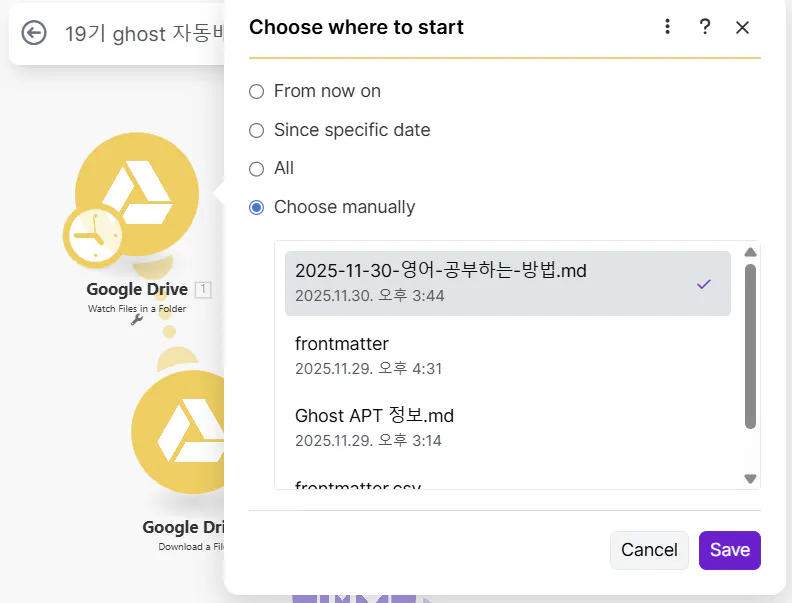The image size is (792, 603).
Task: Click the scenario title 19기 ghost
Action: [144, 34]
